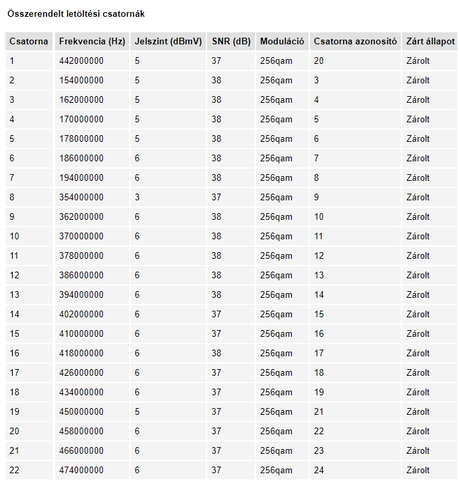This screenshot has width=460, height=480.
Task: Click the Zárolt status of channel 22
Action: tap(418, 470)
